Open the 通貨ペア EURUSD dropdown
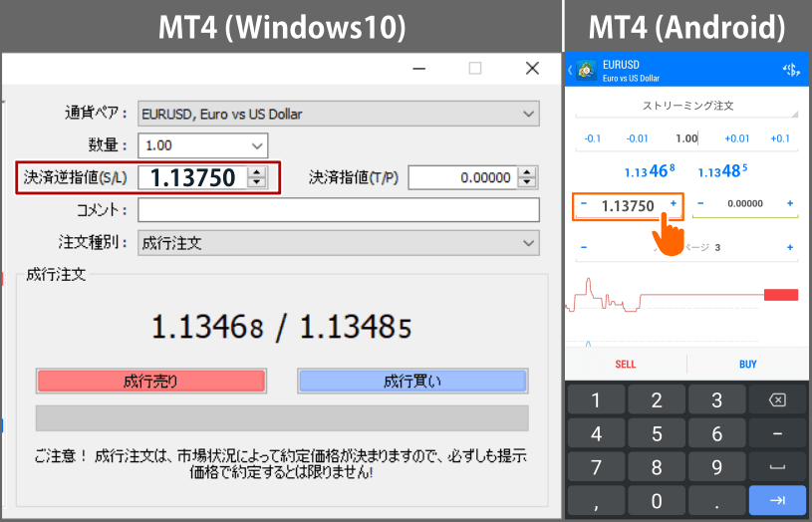 338,114
